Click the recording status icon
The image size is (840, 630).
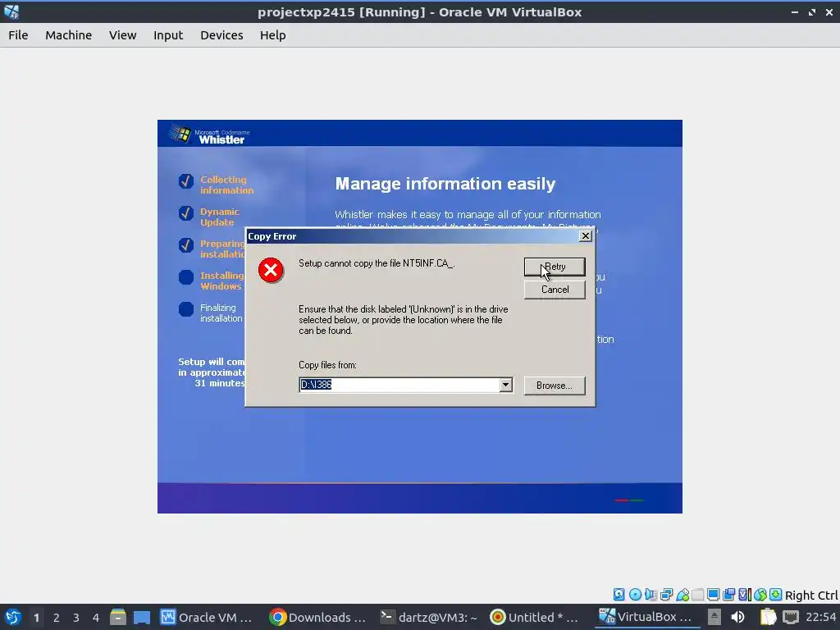pos(728,594)
